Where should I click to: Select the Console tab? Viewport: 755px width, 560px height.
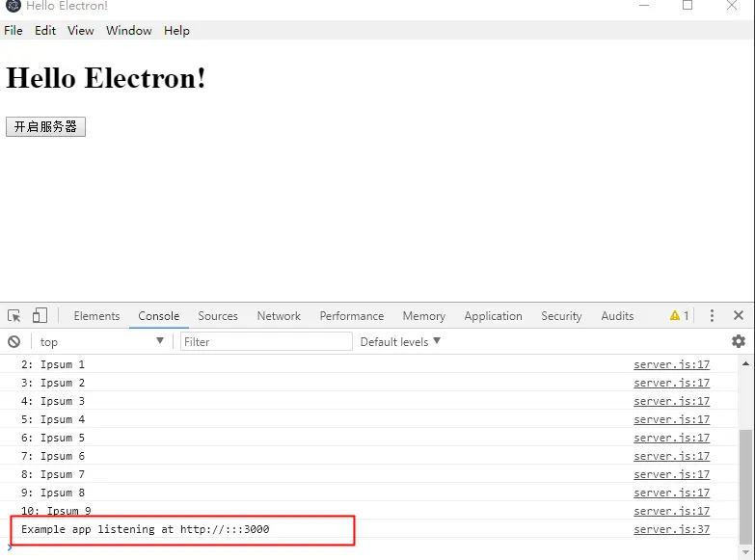point(159,316)
